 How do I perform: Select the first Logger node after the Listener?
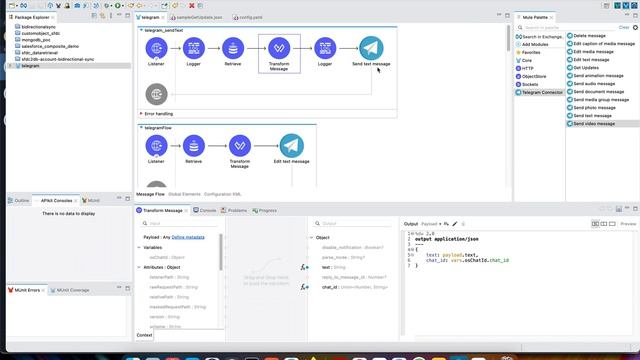click(x=193, y=48)
